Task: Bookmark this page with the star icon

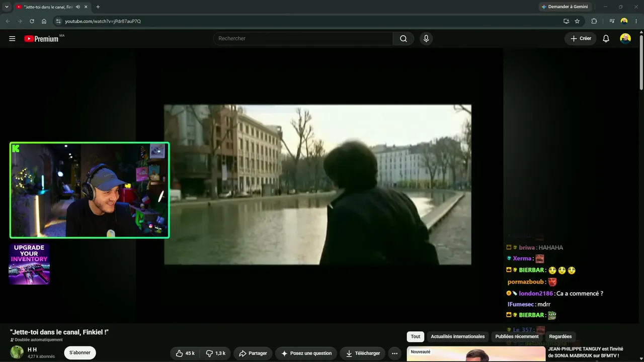Action: [x=577, y=21]
